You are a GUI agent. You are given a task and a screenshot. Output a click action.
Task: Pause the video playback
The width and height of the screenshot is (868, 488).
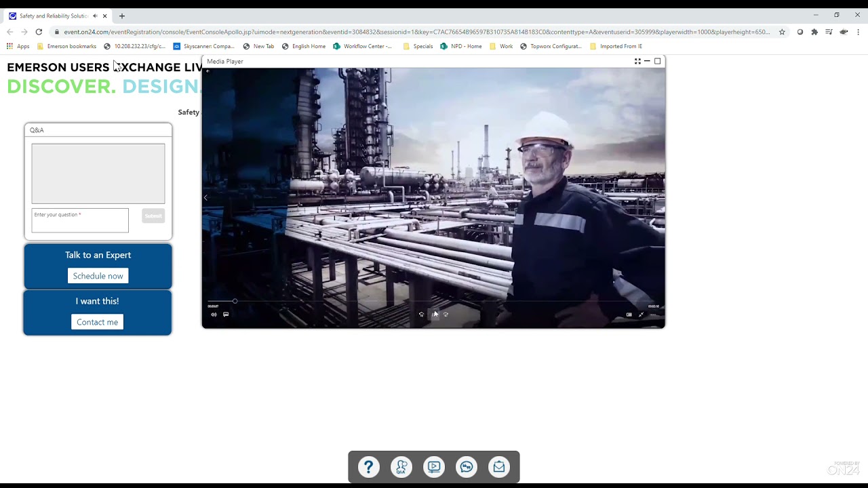[435, 314]
